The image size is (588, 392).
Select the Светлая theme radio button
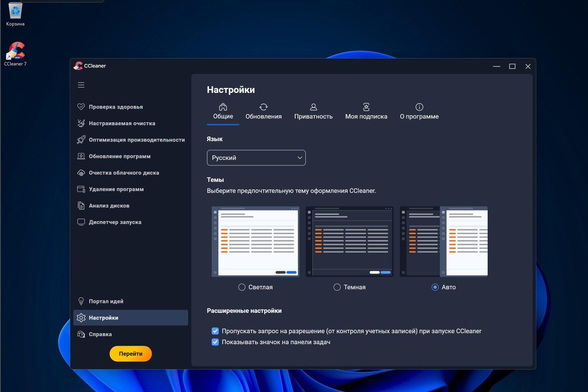click(242, 287)
